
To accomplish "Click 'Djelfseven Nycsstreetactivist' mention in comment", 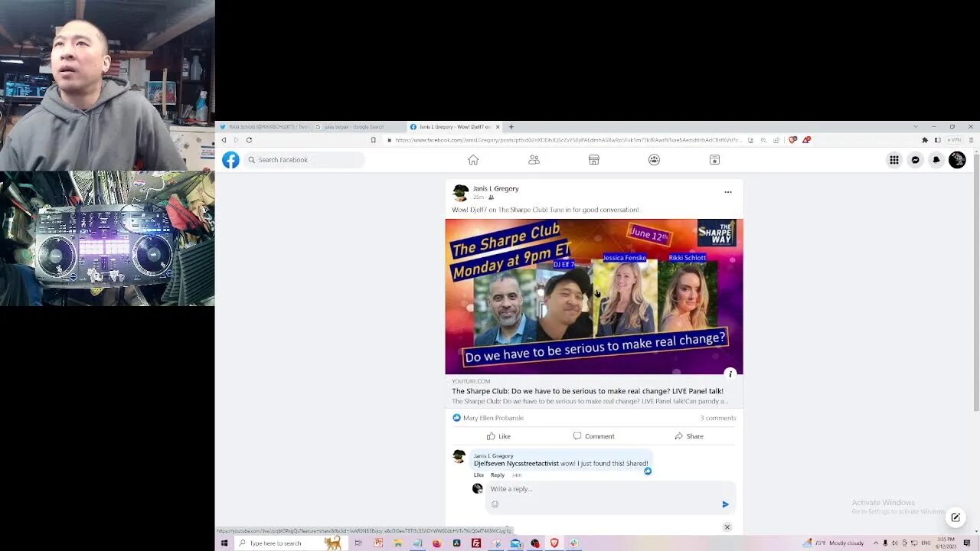I will [516, 464].
